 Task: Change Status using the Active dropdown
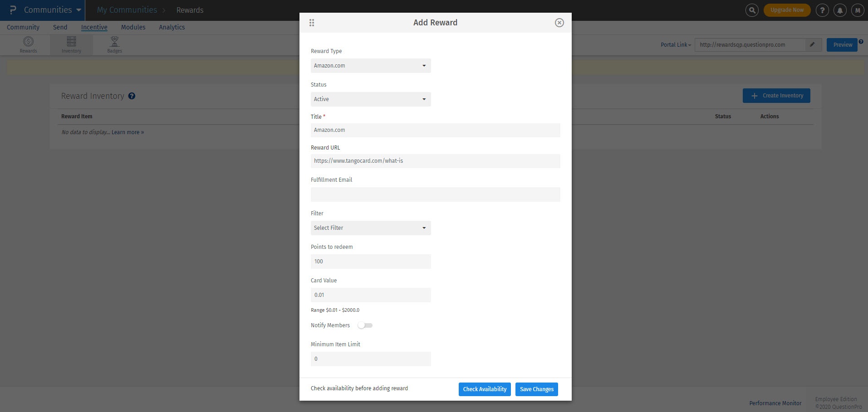370,99
